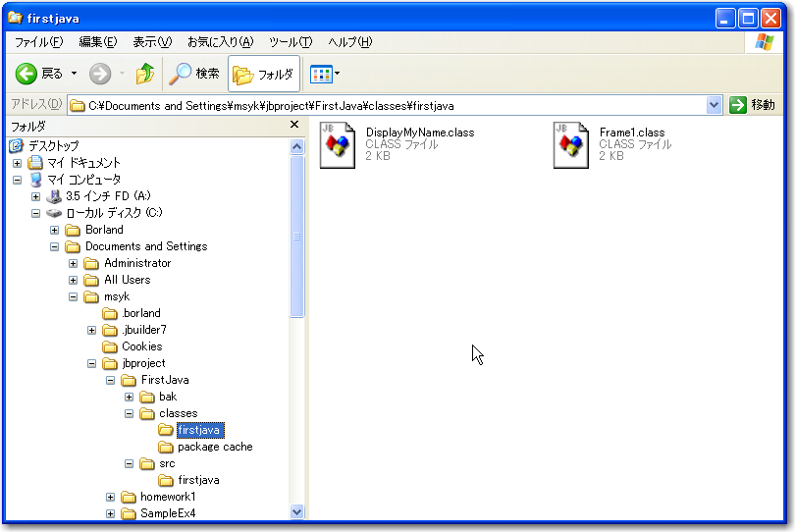This screenshot has height=532, width=795.
Task: Expand the Borland folder node
Action: tap(55, 230)
